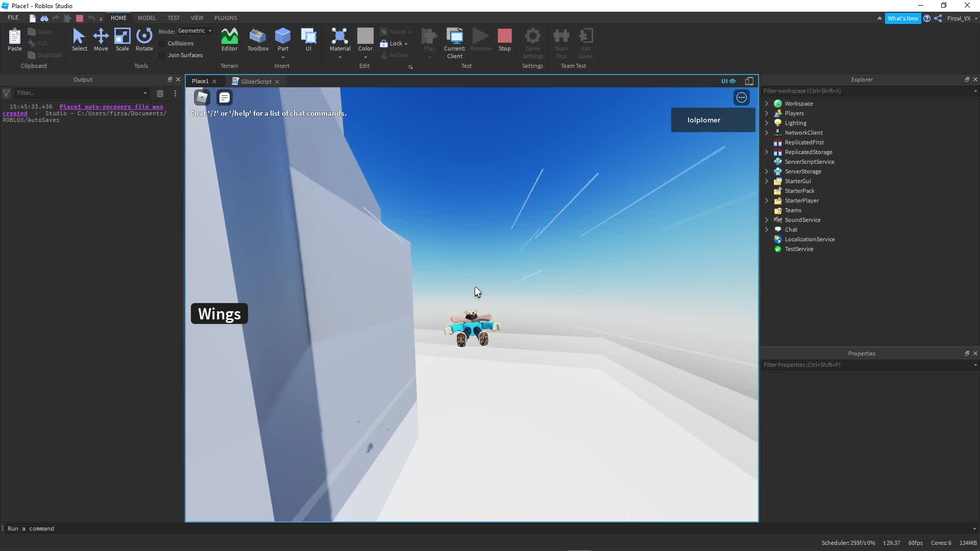Toggle the UI visibility eye button
The image size is (980, 551).
coord(728,81)
